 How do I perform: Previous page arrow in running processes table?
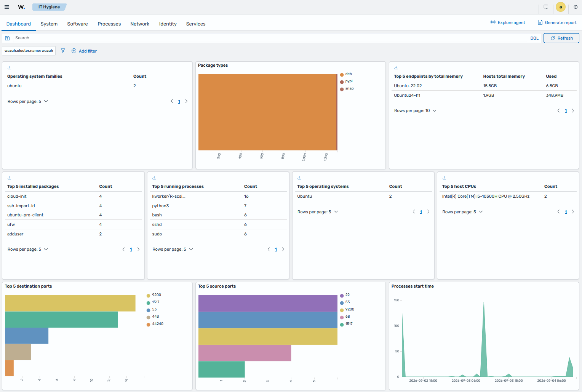(269, 250)
